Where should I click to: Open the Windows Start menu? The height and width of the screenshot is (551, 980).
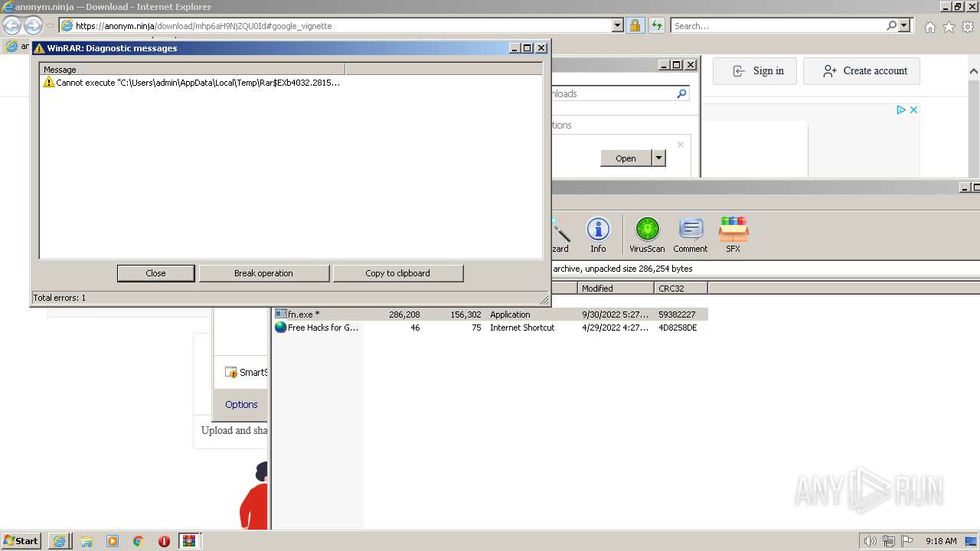click(x=21, y=541)
